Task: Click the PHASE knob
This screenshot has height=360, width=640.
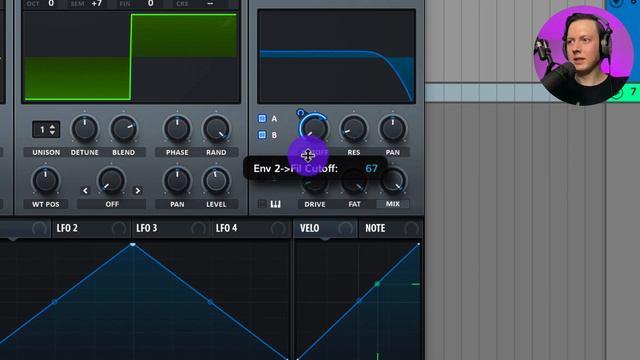Action: pos(177,129)
